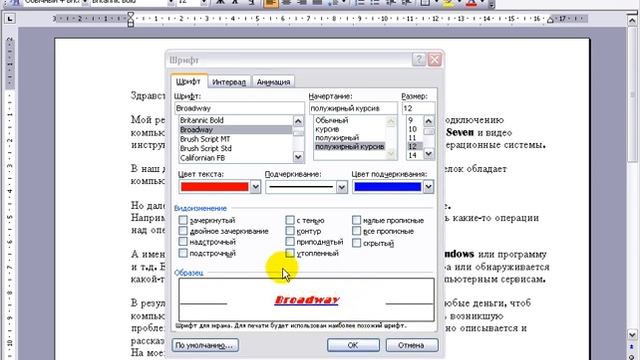Screen dimensions: 640x360
Task: Click the По умолчанию... button
Action: (x=205, y=345)
